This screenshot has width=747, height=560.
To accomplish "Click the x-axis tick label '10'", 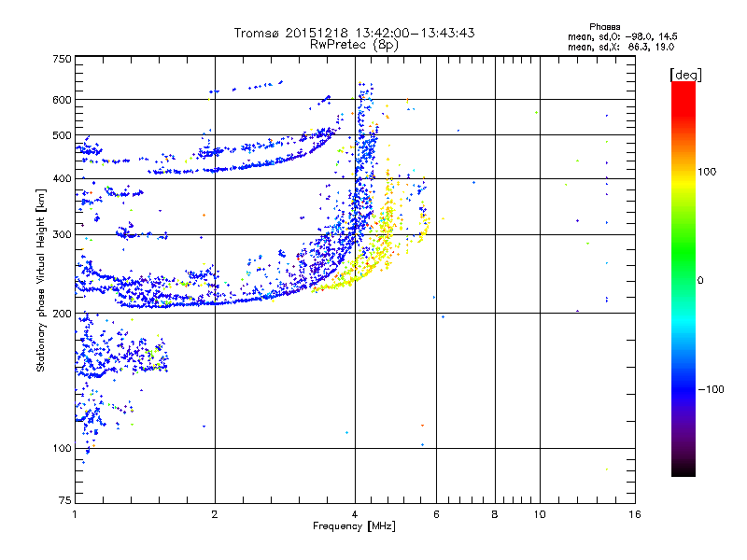I will (x=540, y=514).
